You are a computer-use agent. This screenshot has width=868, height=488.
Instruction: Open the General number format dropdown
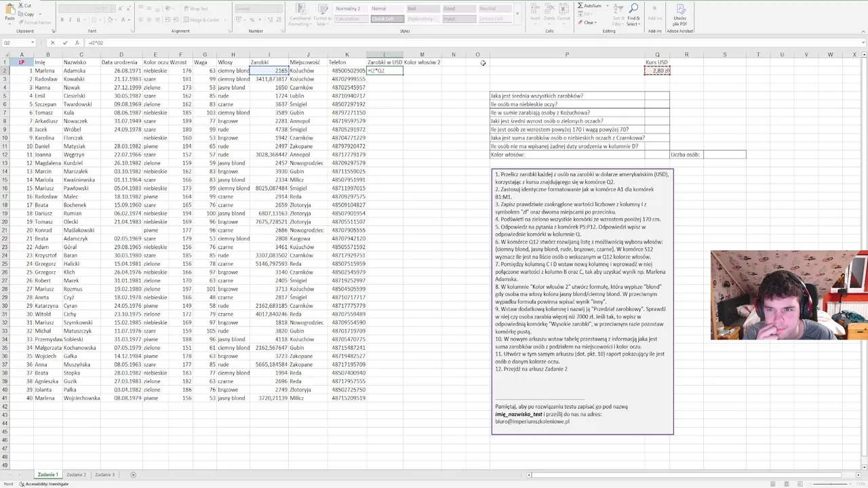pos(258,9)
